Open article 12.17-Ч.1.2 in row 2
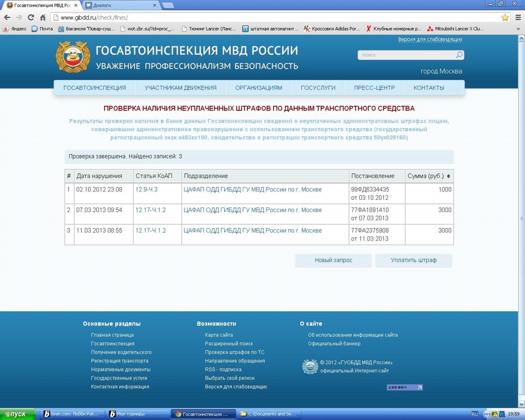Screen dimensions: 525x420 pos(150,210)
